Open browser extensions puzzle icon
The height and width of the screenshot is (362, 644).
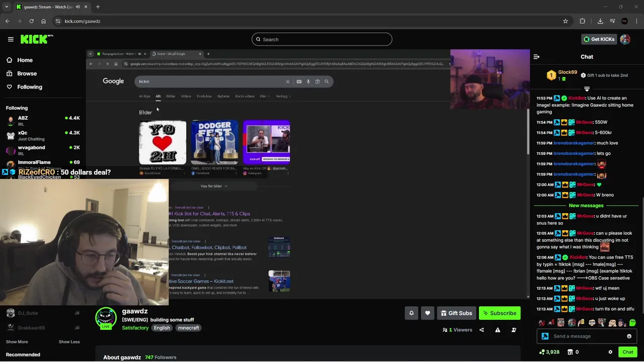582,21
